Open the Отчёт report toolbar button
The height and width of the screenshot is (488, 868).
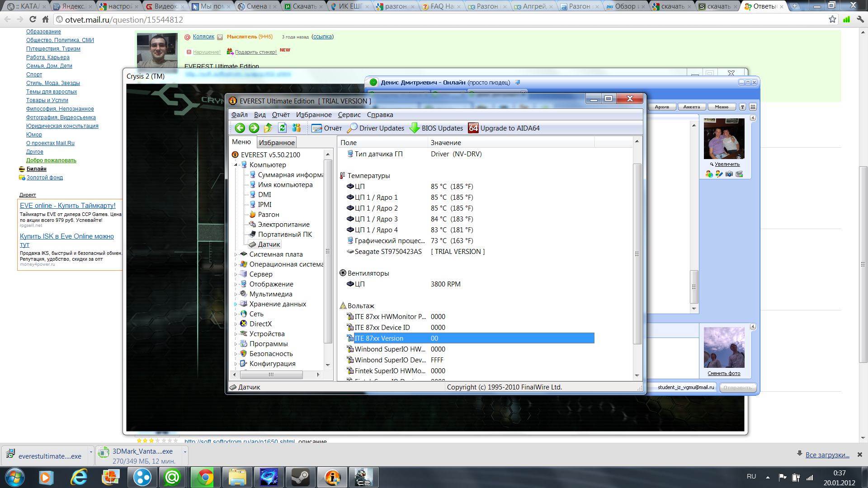point(327,128)
